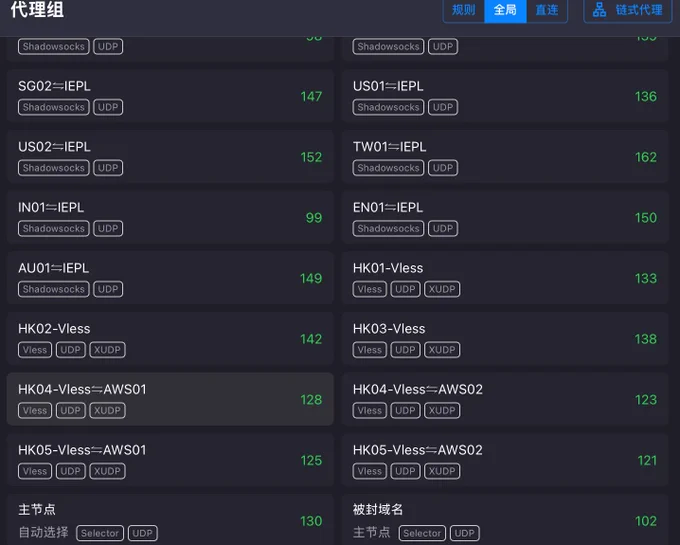Retest latency 133 for HK01-Vless
680x545 pixels.
(x=646, y=278)
